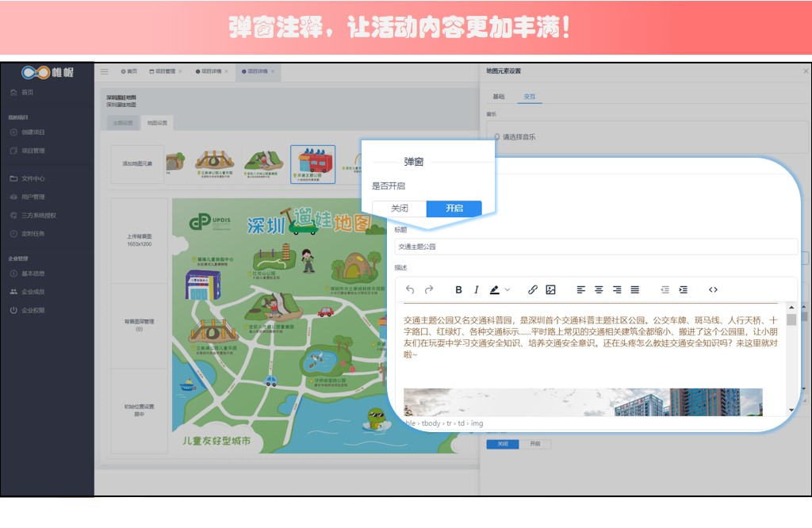The height and width of the screenshot is (528, 812).
Task: Select the green hill slide map element
Action: tap(264, 163)
